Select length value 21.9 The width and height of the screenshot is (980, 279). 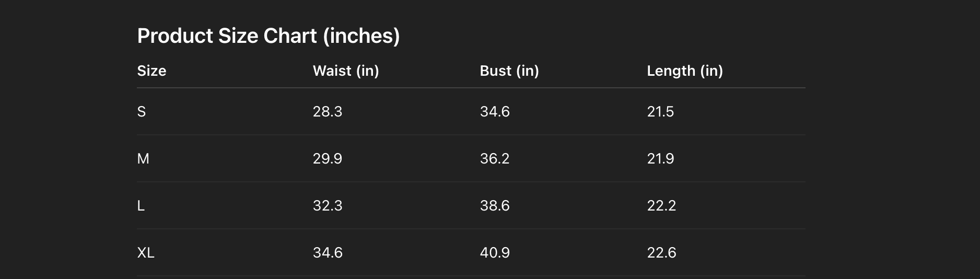[660, 159]
